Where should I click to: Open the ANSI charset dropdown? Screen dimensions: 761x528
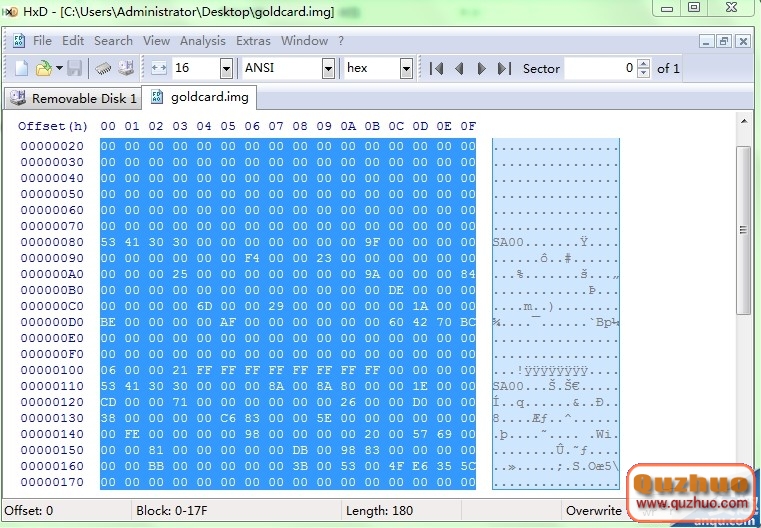329,68
